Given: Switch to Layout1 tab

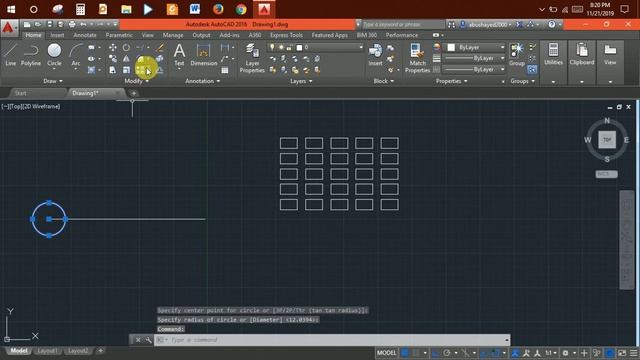Looking at the screenshot, I should coord(47,351).
